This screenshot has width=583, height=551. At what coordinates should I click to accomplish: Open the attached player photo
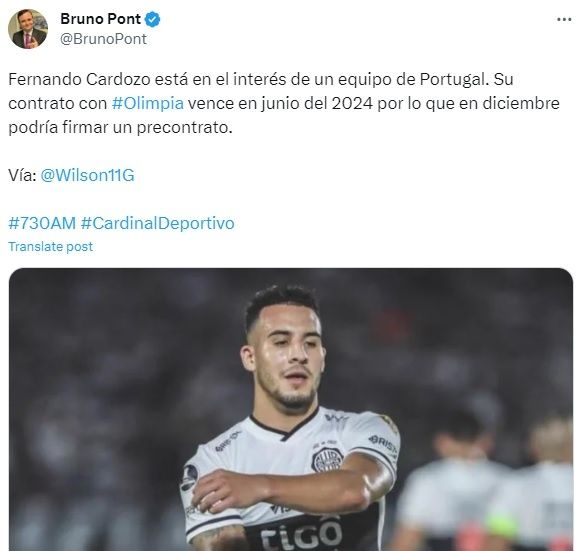pos(291,409)
